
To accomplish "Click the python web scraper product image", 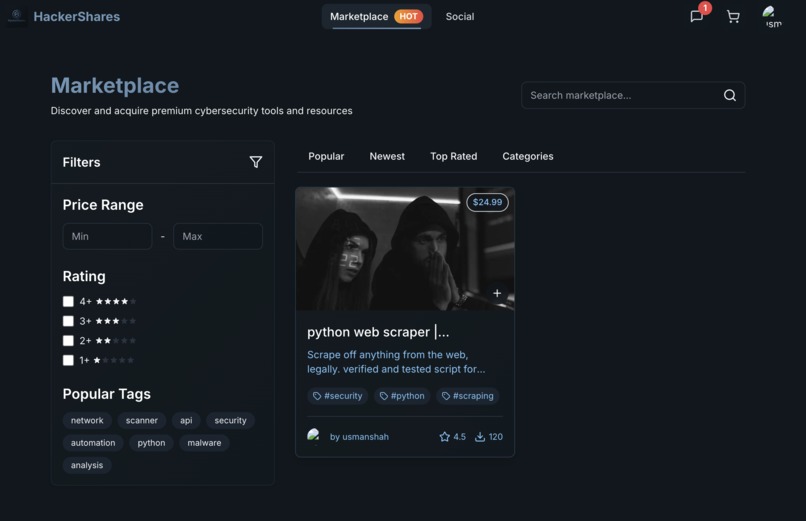I will point(405,249).
